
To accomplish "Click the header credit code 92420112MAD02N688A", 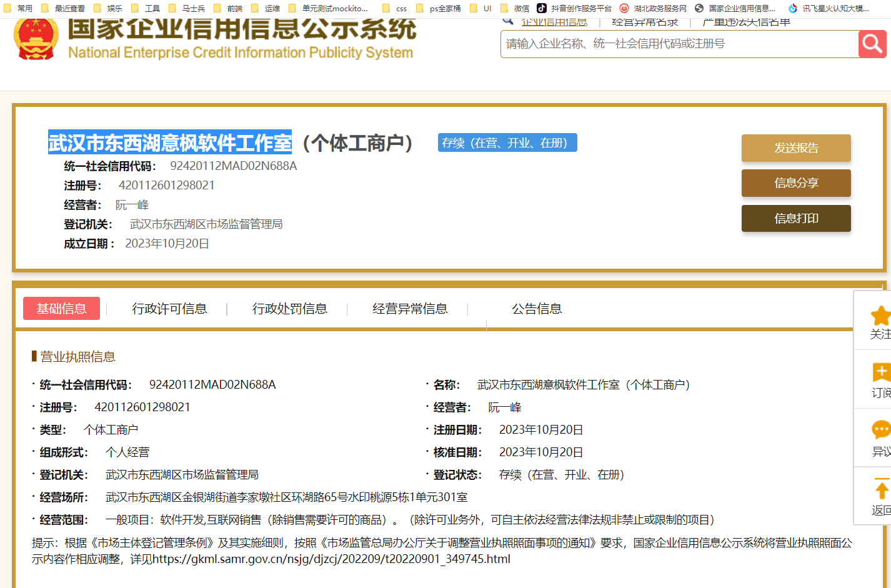I will [234, 166].
